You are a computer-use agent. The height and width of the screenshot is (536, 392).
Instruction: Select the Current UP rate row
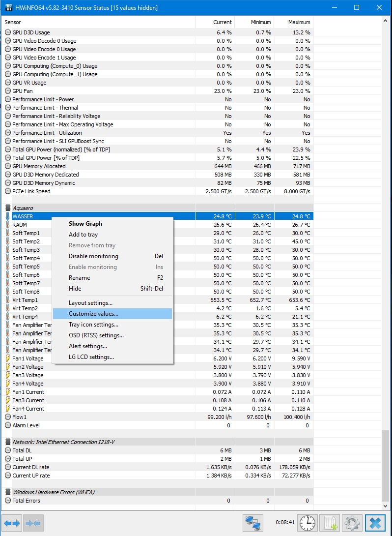point(157,476)
